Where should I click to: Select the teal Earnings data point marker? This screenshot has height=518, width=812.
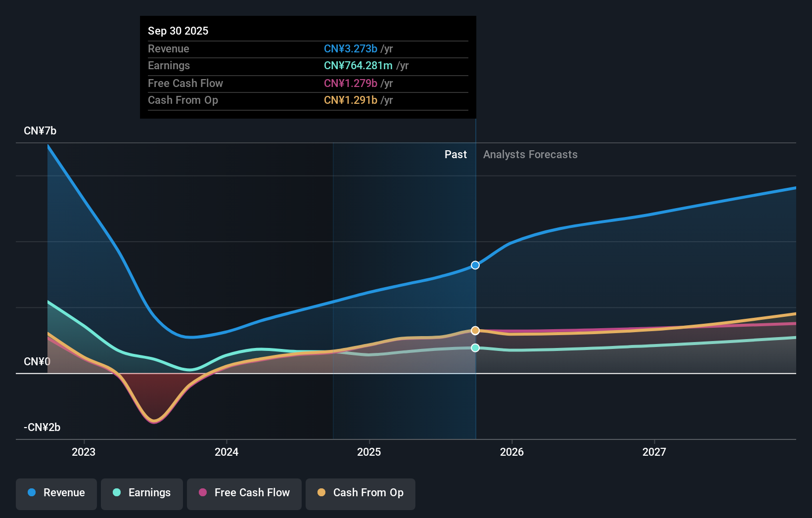(475, 348)
